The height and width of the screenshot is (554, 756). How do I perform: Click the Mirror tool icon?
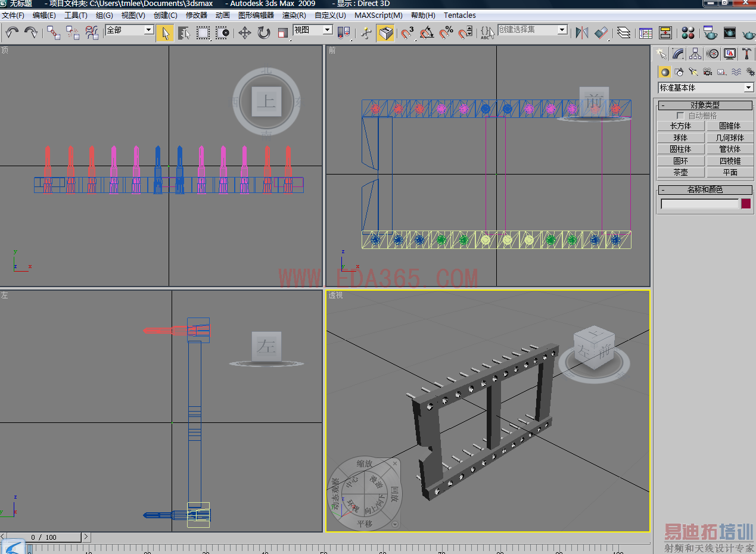[x=582, y=33]
